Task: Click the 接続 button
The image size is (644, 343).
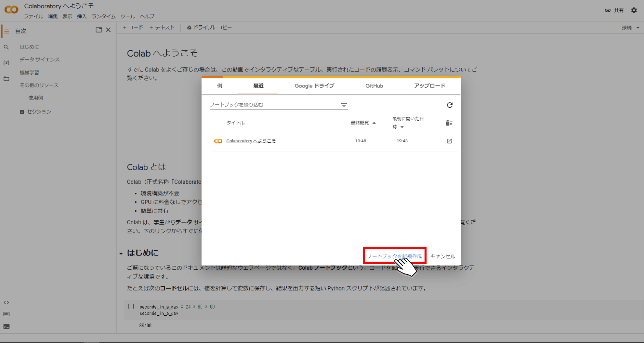Action: tap(627, 27)
